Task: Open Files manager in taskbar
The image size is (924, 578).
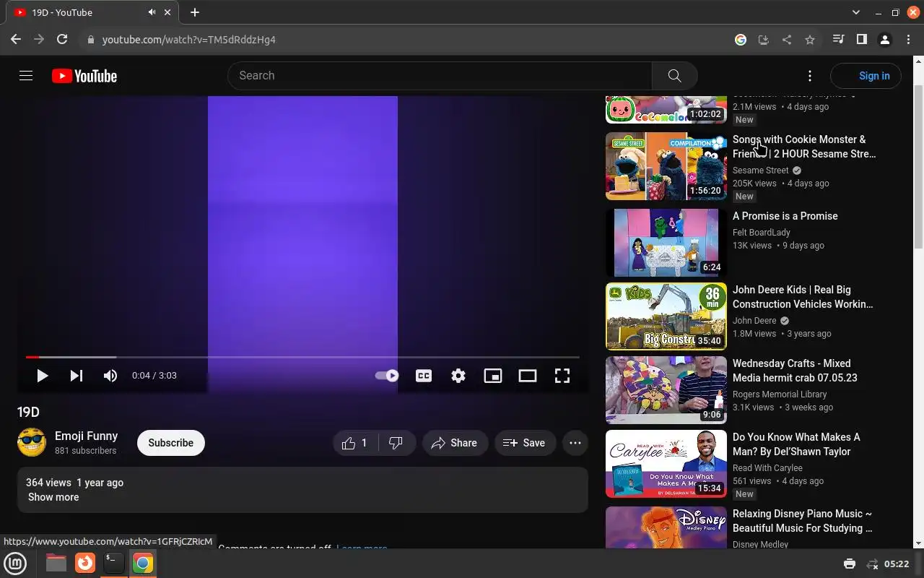Action: click(56, 563)
